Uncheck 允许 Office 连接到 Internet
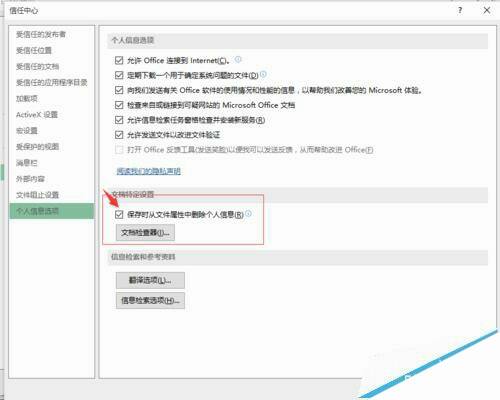Image resolution: width=500 pixels, height=400 pixels. coord(119,60)
